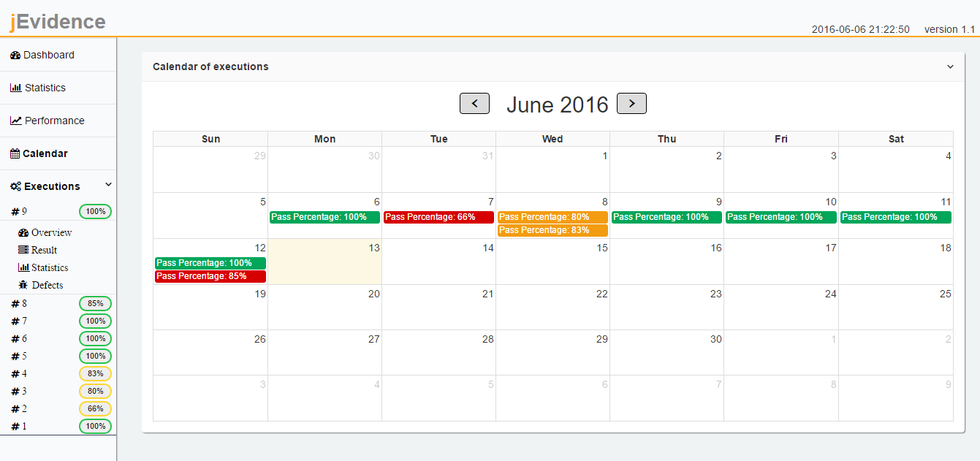Image resolution: width=980 pixels, height=461 pixels.
Task: Click the Calendar icon in sidebar
Action: pos(15,153)
